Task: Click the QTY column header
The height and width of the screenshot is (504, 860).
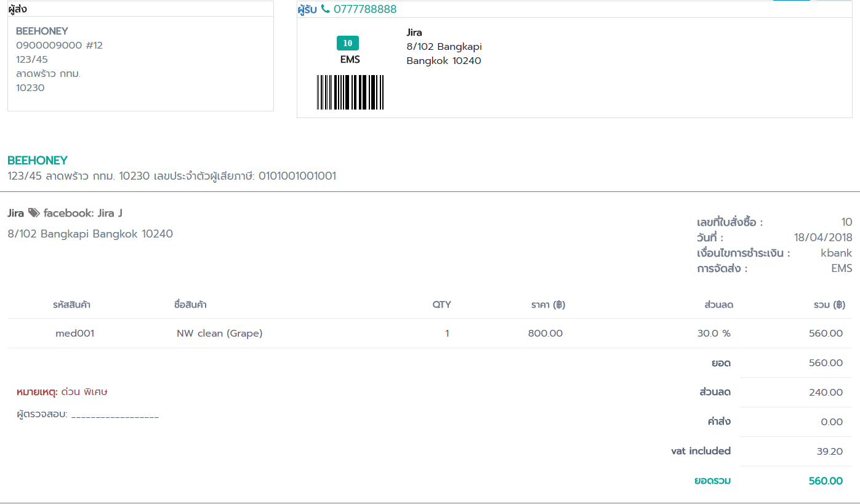Action: (441, 305)
